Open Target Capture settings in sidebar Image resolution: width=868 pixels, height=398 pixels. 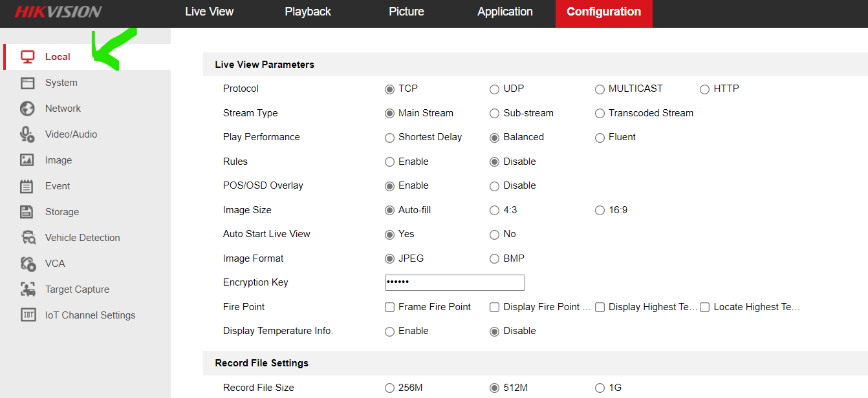(x=77, y=289)
